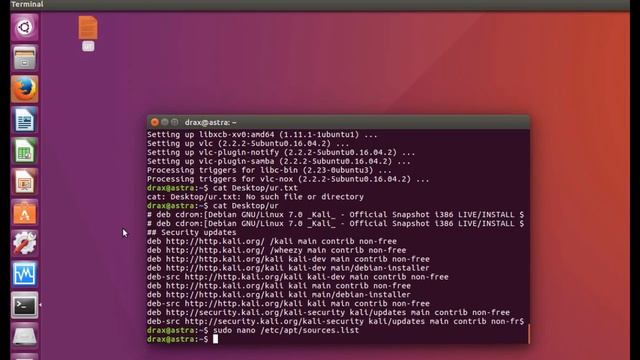
Task: Click 'deb http://http.kali.org/ /kali main' line
Action: [x=272, y=241]
